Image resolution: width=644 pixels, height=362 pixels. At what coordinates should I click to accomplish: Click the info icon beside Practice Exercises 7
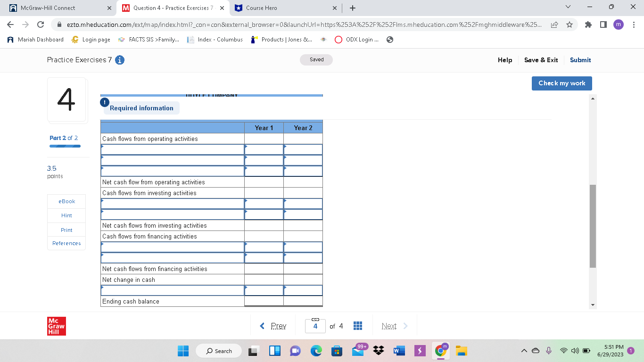[x=119, y=60]
